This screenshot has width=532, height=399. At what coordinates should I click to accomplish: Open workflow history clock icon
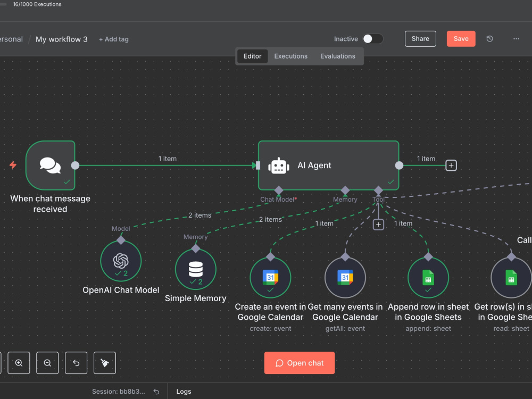point(489,39)
